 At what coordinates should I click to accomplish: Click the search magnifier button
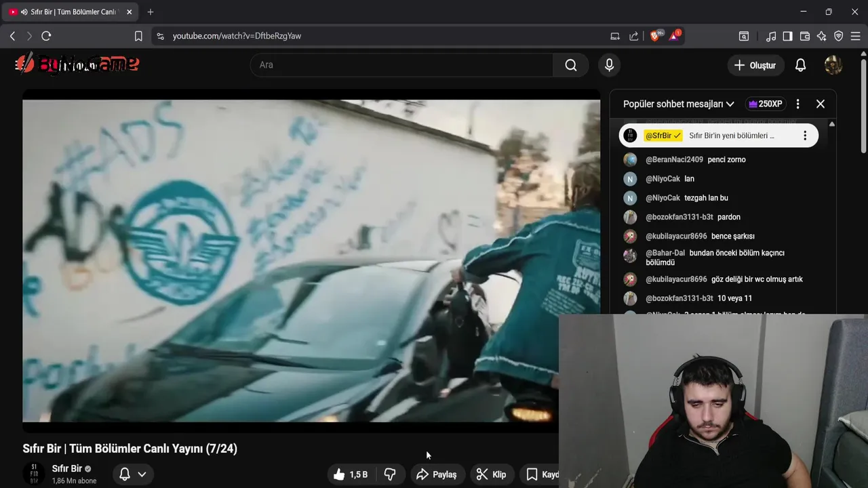pyautogui.click(x=571, y=65)
